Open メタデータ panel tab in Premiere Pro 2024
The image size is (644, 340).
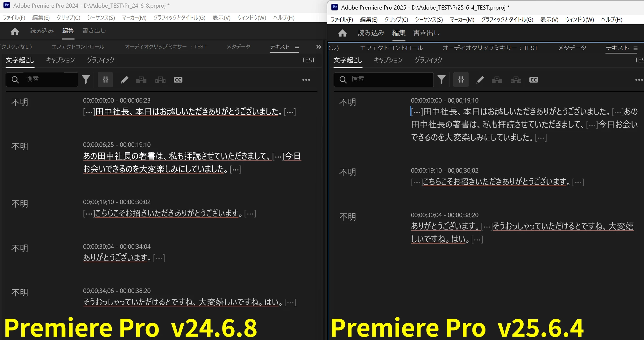(238, 47)
